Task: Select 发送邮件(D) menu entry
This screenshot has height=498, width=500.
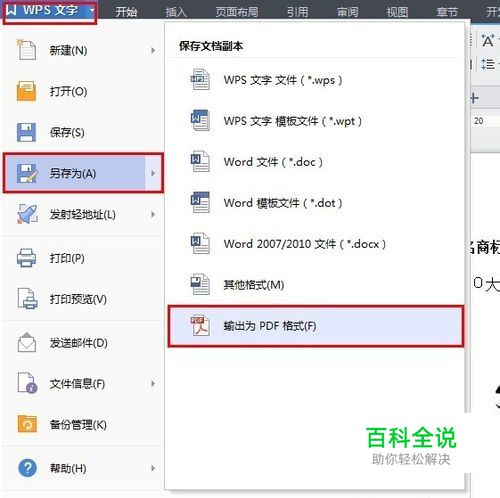Action: pos(83,342)
